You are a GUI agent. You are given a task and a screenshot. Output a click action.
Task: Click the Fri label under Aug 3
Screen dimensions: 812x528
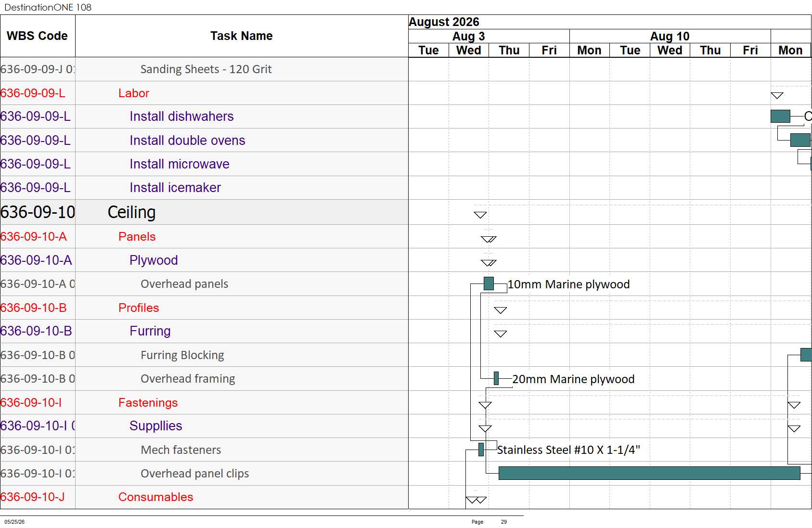[x=549, y=51]
